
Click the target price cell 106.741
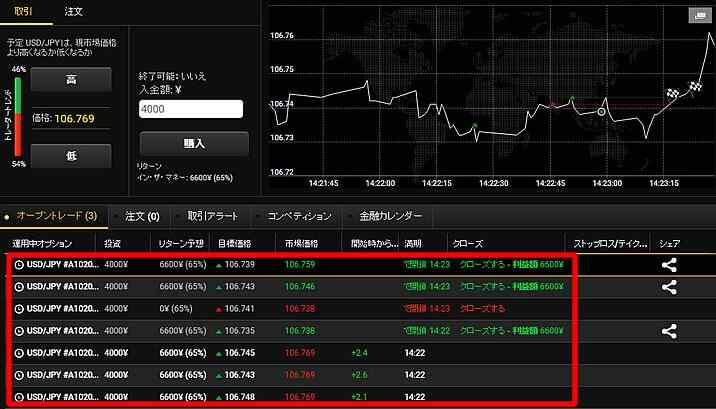point(240,309)
